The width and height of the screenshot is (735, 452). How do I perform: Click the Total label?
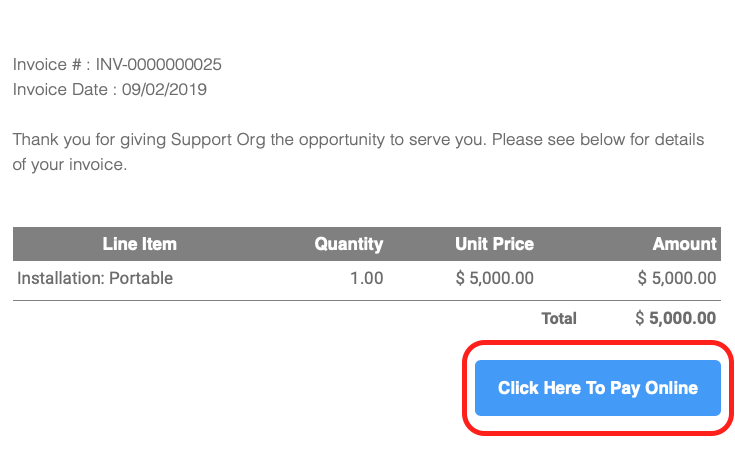pyautogui.click(x=559, y=319)
